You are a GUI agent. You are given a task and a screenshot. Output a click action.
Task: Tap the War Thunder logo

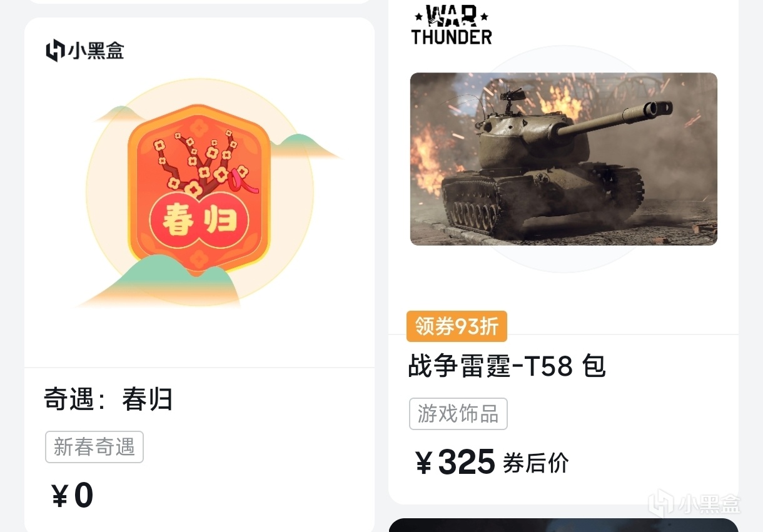point(451,24)
